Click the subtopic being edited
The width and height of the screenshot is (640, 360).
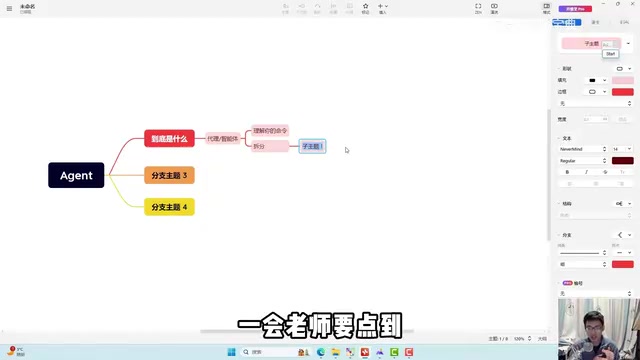coord(312,146)
